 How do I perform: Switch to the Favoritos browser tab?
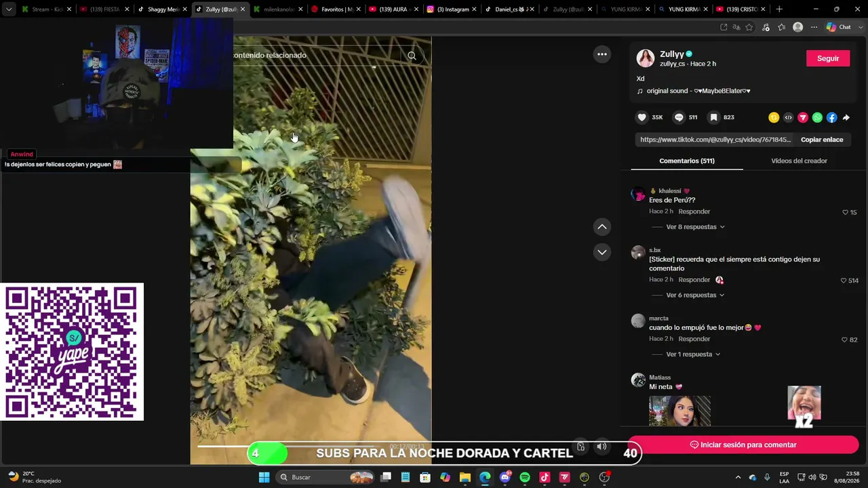tap(336, 9)
